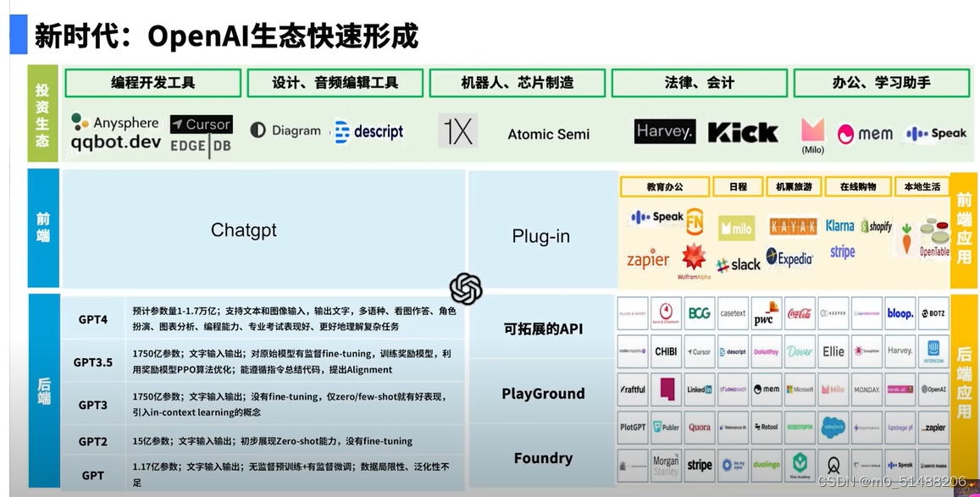The image size is (980, 497).
Task: Click the LinkedIn tile
Action: coord(700,389)
